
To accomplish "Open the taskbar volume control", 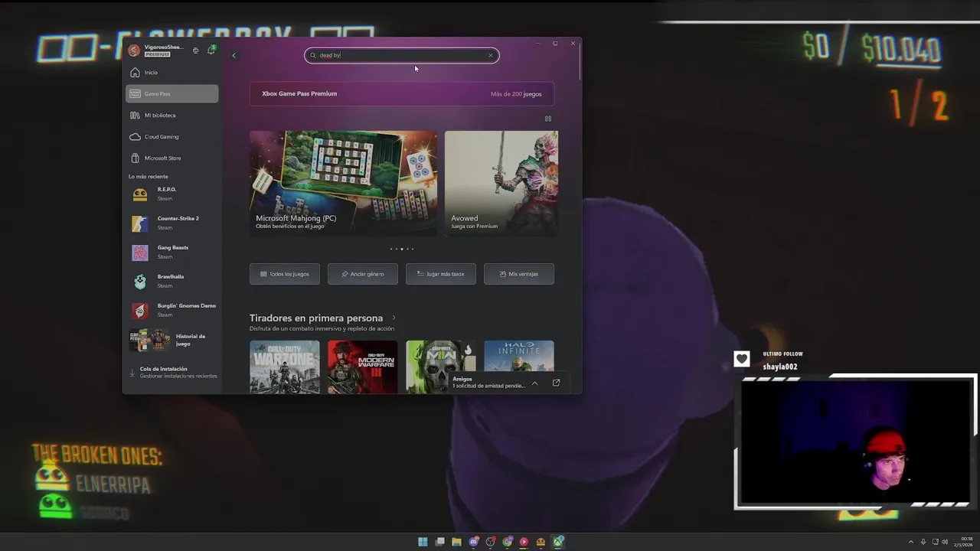I will point(945,542).
